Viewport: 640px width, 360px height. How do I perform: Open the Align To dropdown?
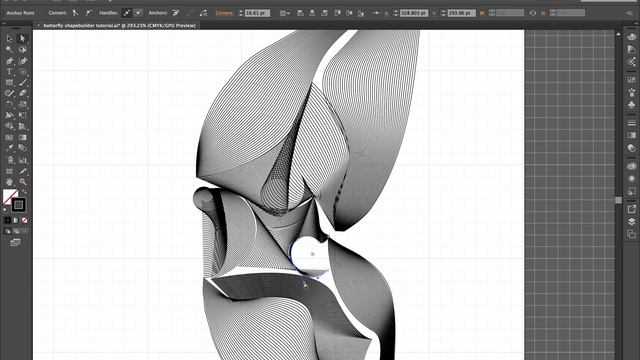point(285,13)
